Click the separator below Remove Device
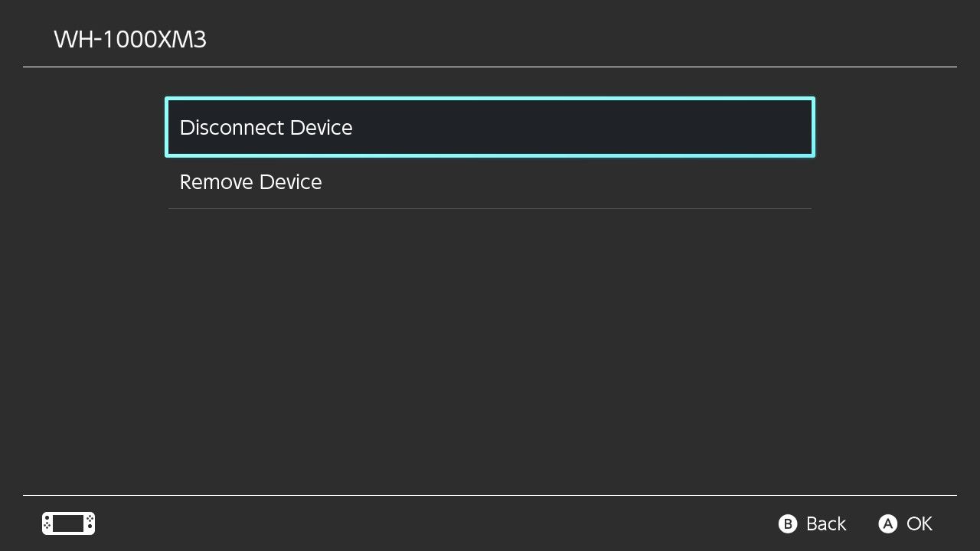The image size is (980, 551). [x=490, y=207]
